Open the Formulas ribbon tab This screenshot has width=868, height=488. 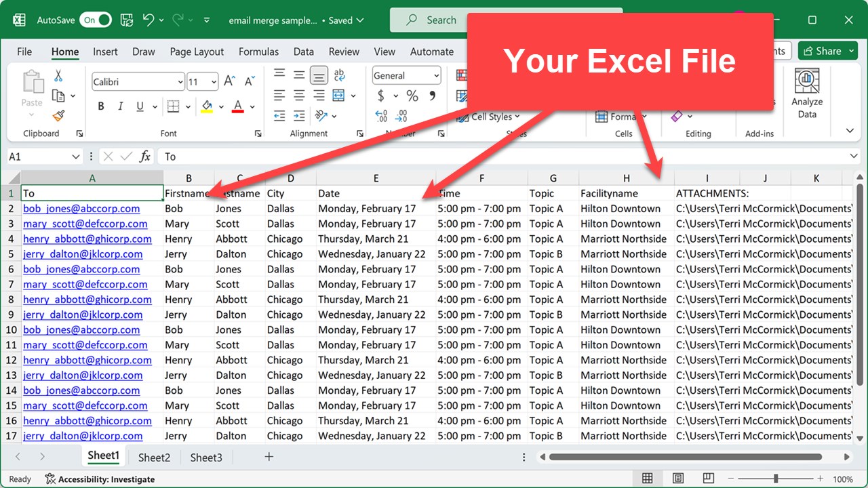point(258,52)
